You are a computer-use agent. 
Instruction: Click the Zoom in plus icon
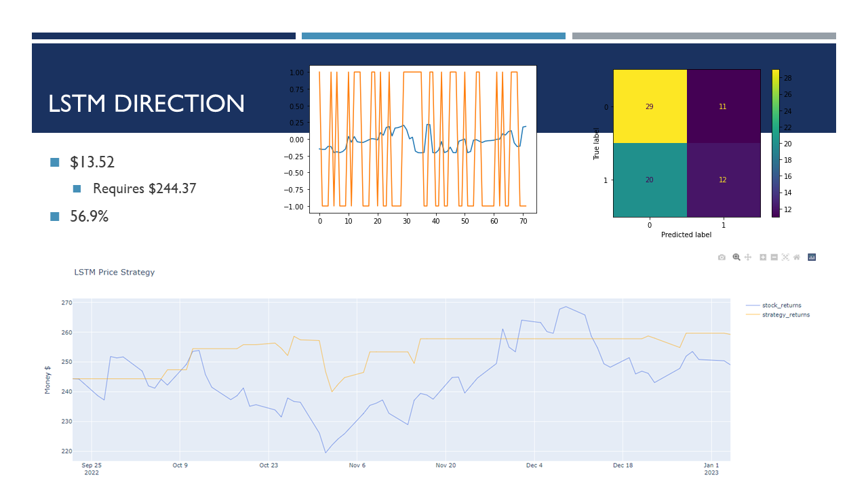pos(763,258)
